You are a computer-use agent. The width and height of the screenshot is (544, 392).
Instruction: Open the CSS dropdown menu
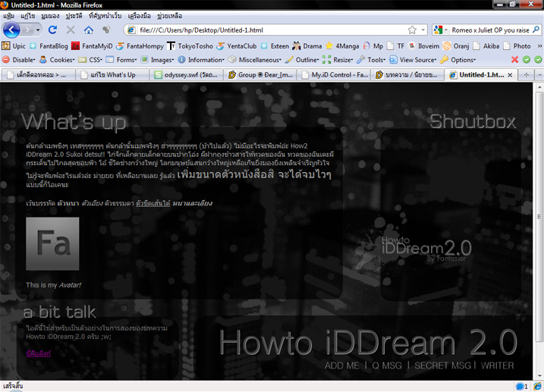pos(90,60)
